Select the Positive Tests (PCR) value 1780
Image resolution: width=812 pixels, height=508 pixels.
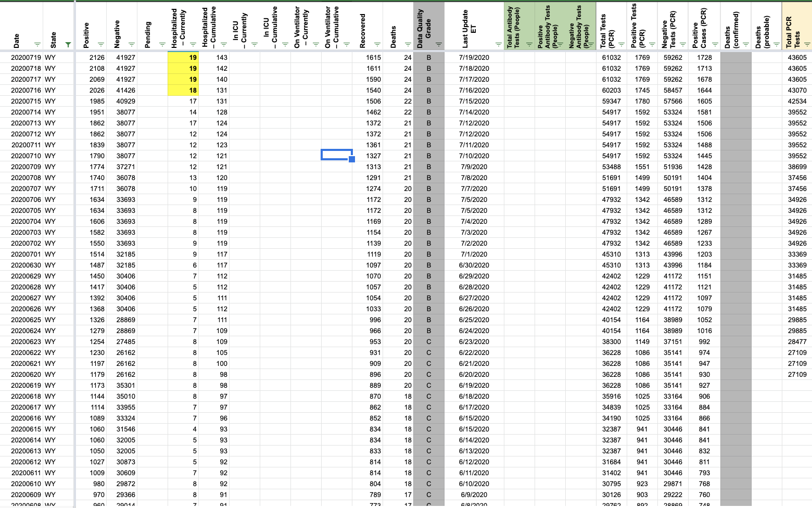pos(642,101)
